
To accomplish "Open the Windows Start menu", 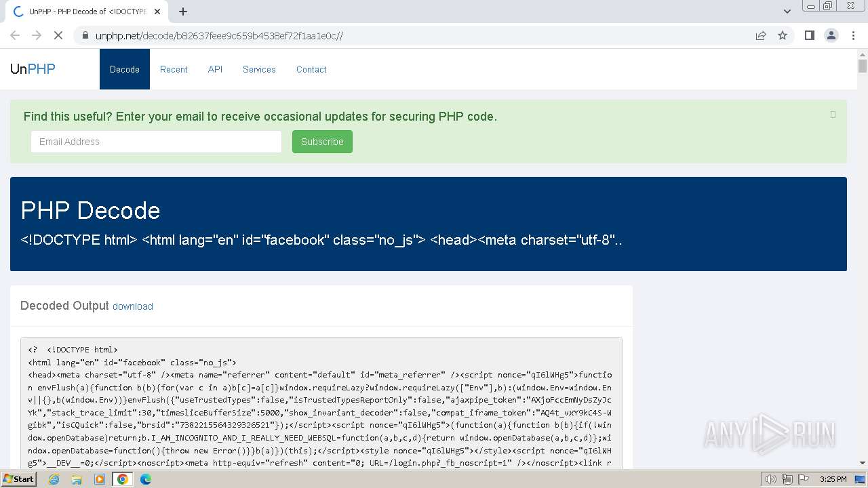I will (19, 479).
